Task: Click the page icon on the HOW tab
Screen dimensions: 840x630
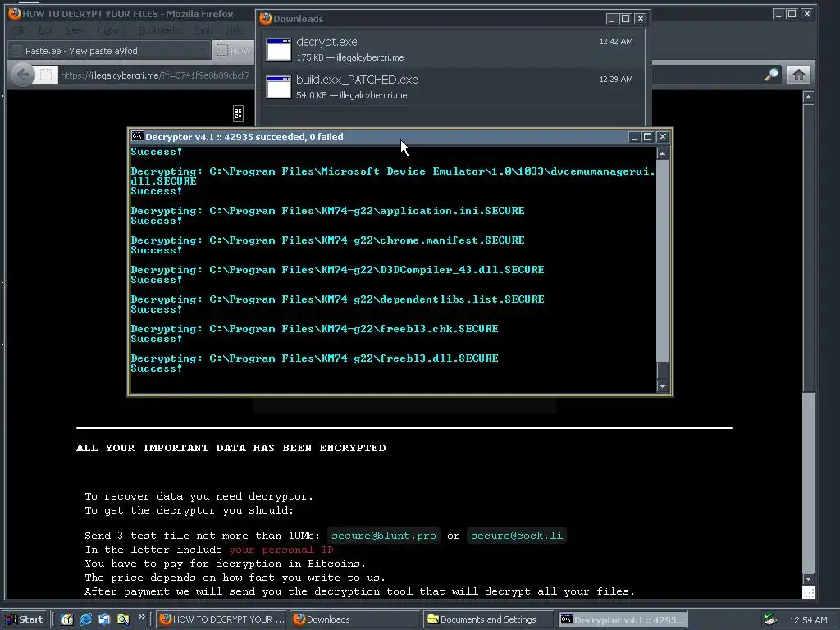Action: point(222,50)
